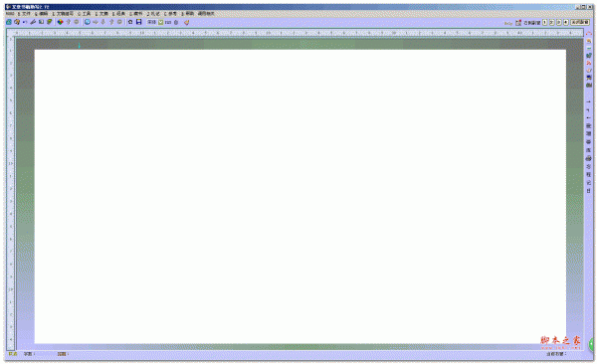597x364 pixels.
Task: Click the 字数 word count status entry
Action: coord(29,354)
